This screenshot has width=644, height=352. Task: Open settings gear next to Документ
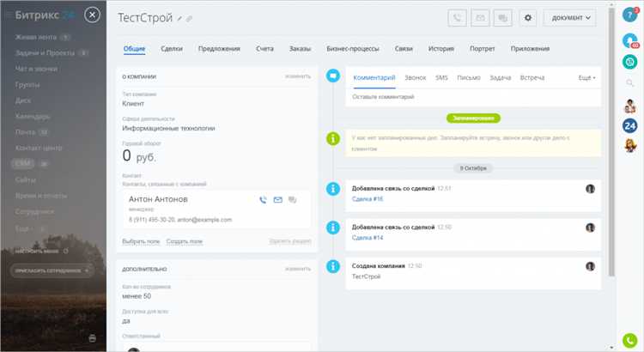(x=529, y=18)
